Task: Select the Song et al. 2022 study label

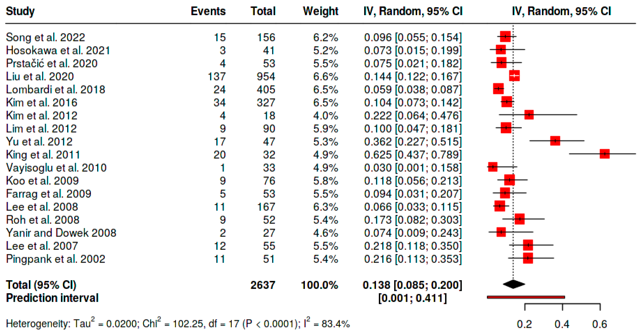Action: (x=45, y=37)
